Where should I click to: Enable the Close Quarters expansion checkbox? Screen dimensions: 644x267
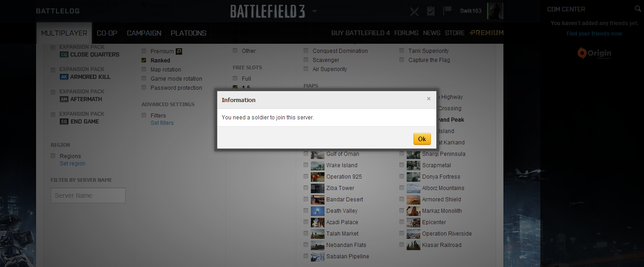click(53, 47)
